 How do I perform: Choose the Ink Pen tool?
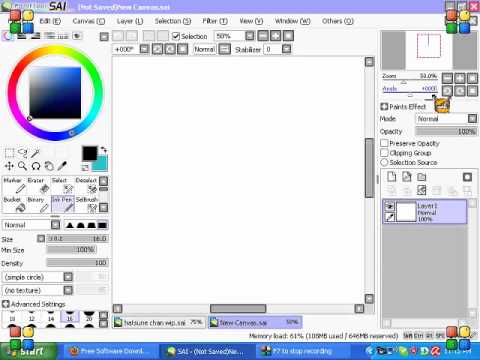62,204
